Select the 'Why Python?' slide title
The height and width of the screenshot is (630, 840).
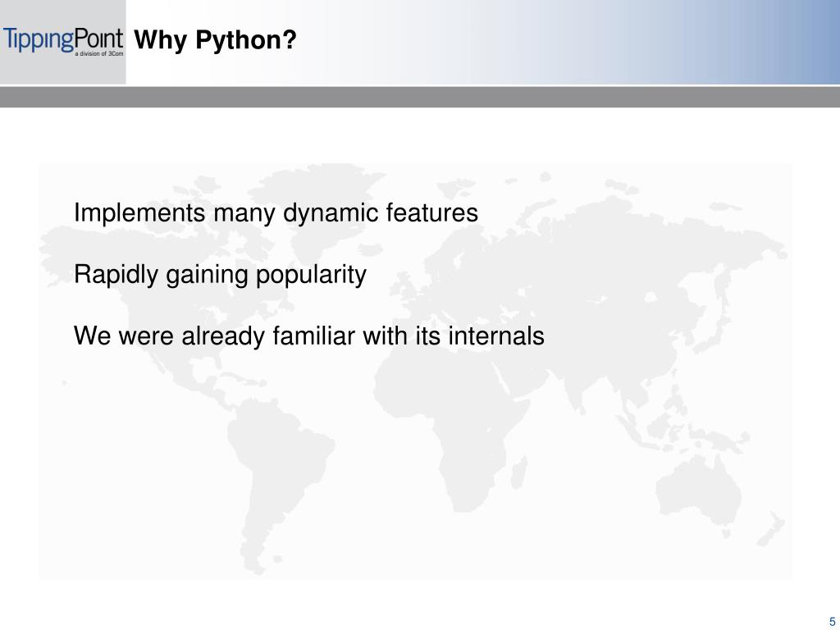(215, 40)
